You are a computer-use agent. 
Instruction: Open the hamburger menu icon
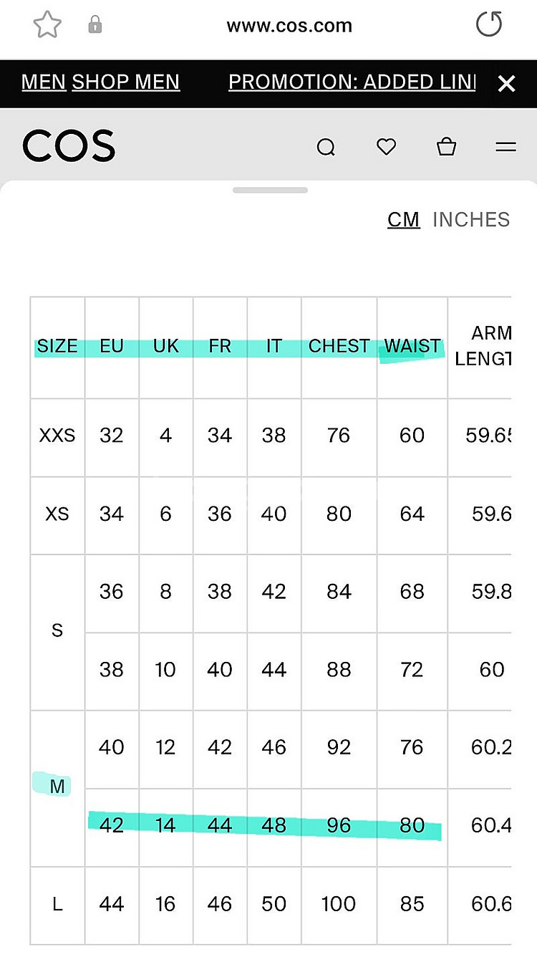click(x=505, y=147)
